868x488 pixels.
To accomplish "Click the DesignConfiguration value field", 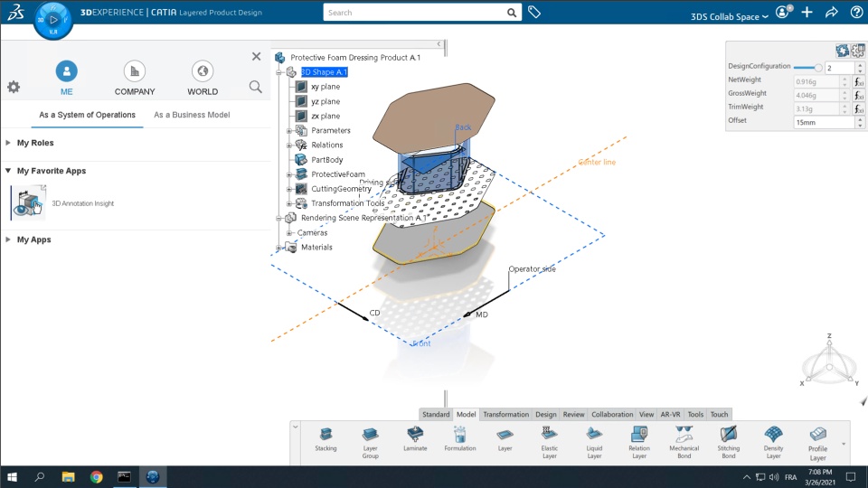I will point(839,68).
